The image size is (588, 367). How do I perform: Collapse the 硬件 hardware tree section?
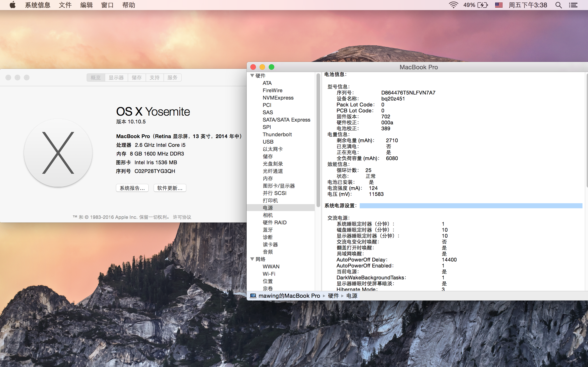(x=252, y=75)
